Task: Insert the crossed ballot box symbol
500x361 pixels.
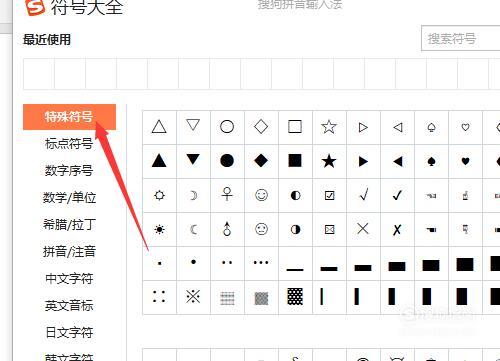Action: [x=329, y=230]
